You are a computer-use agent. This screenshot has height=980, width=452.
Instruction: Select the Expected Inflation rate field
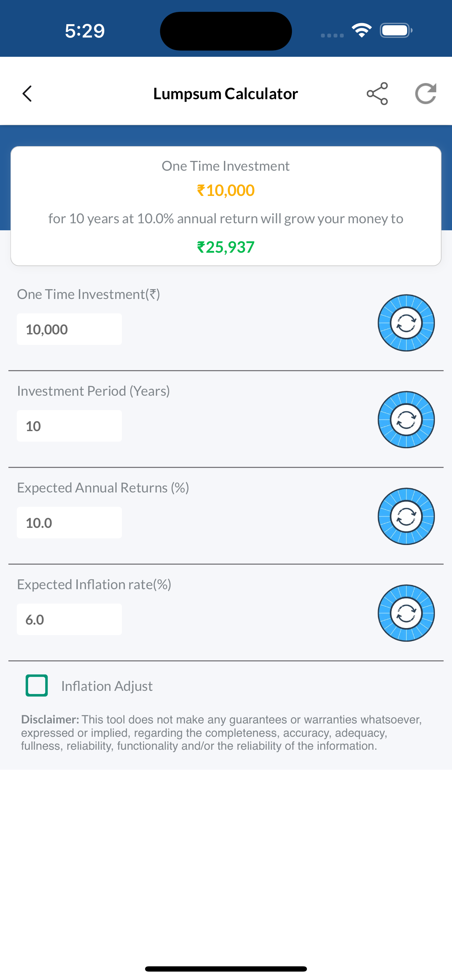click(69, 619)
